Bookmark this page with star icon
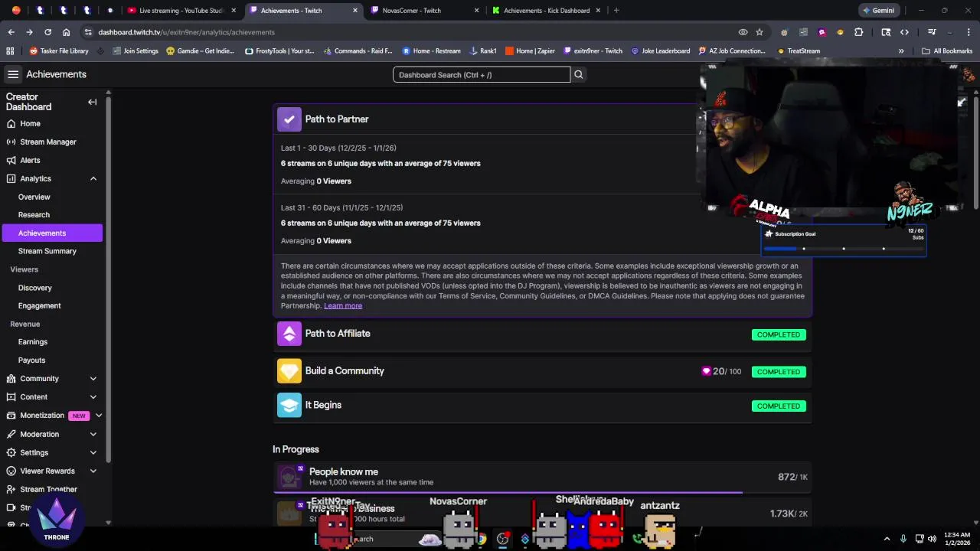Viewport: 980px width, 551px height. [759, 32]
